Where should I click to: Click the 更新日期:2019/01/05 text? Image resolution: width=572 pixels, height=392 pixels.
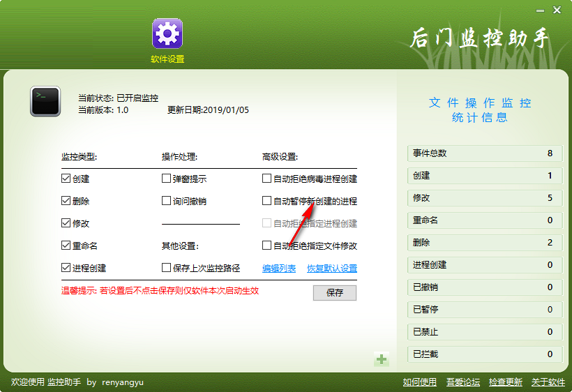pyautogui.click(x=208, y=110)
